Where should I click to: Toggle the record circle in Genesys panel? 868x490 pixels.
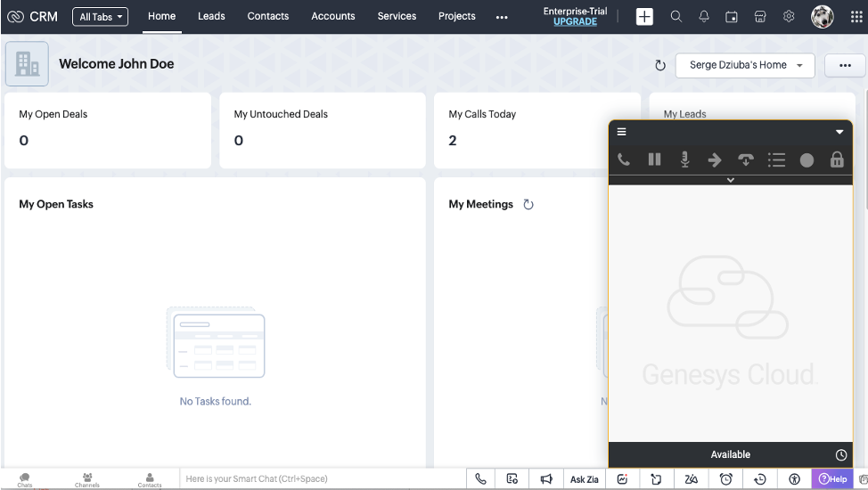(x=807, y=160)
